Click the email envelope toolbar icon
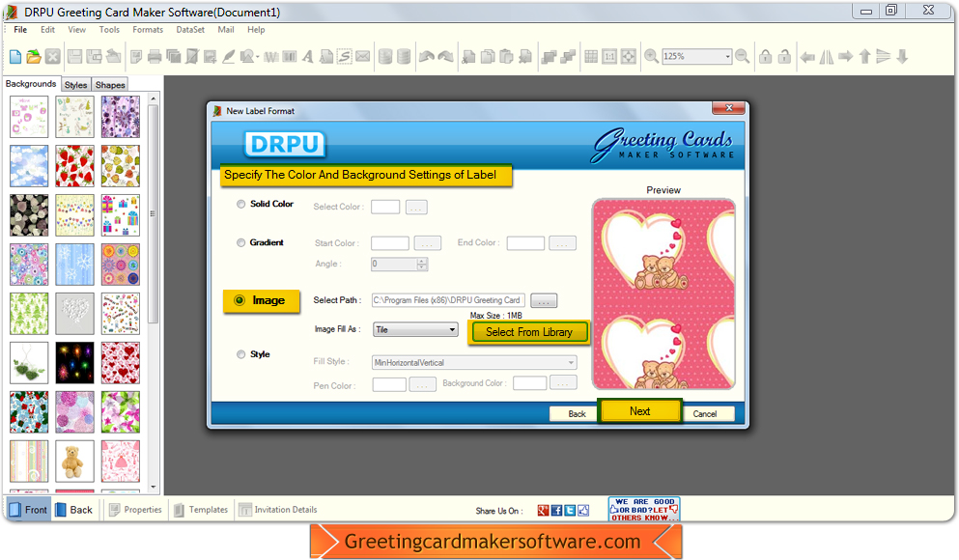Screen dimensions: 959x560 (x=363, y=57)
